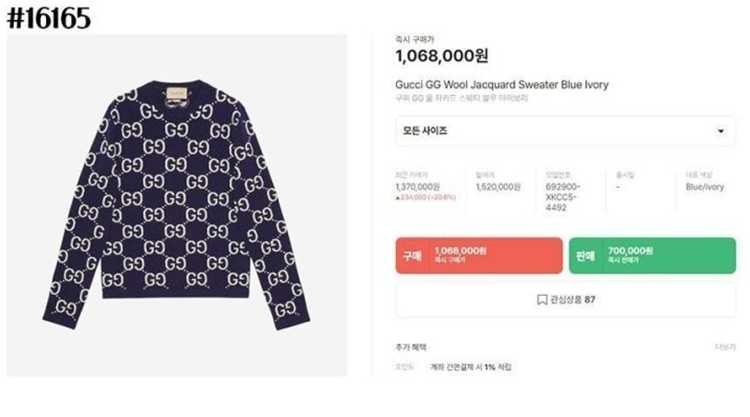Open the 모든 사이즈 size selector

point(565,131)
